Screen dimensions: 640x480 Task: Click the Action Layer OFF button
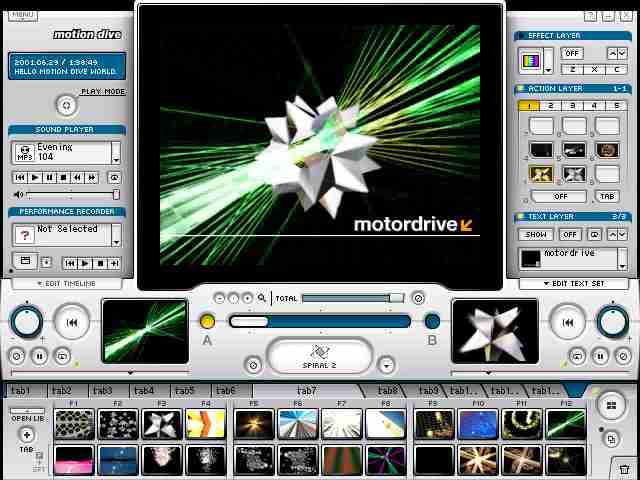pos(560,196)
